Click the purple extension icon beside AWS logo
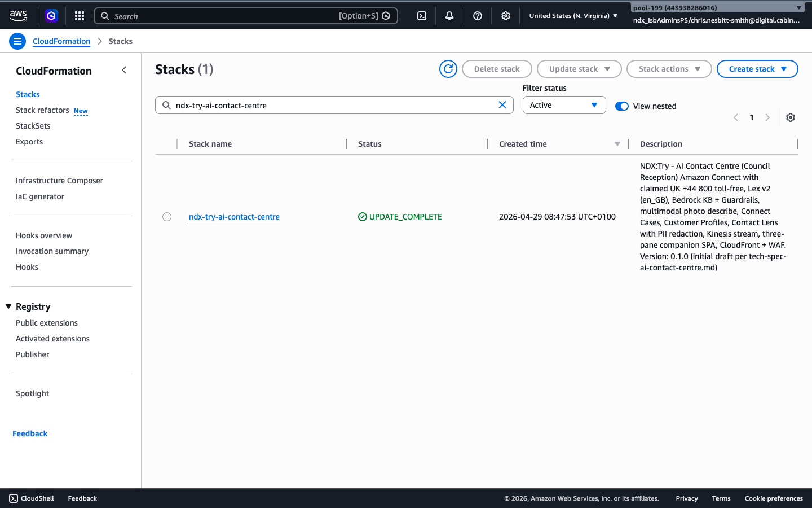 coord(51,16)
